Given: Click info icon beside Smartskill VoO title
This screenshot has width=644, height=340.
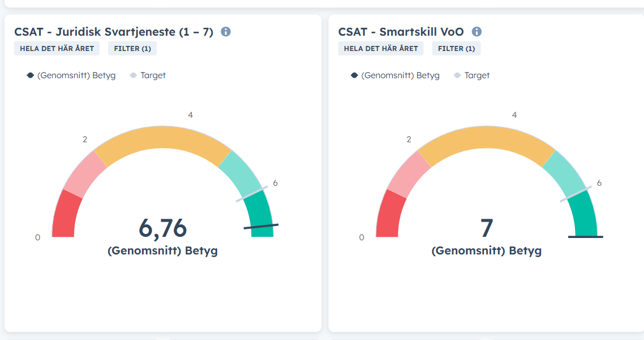Looking at the screenshot, I should [x=476, y=32].
